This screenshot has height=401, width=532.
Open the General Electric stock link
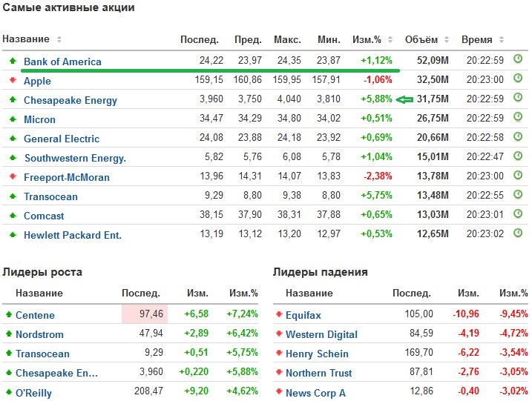point(62,139)
